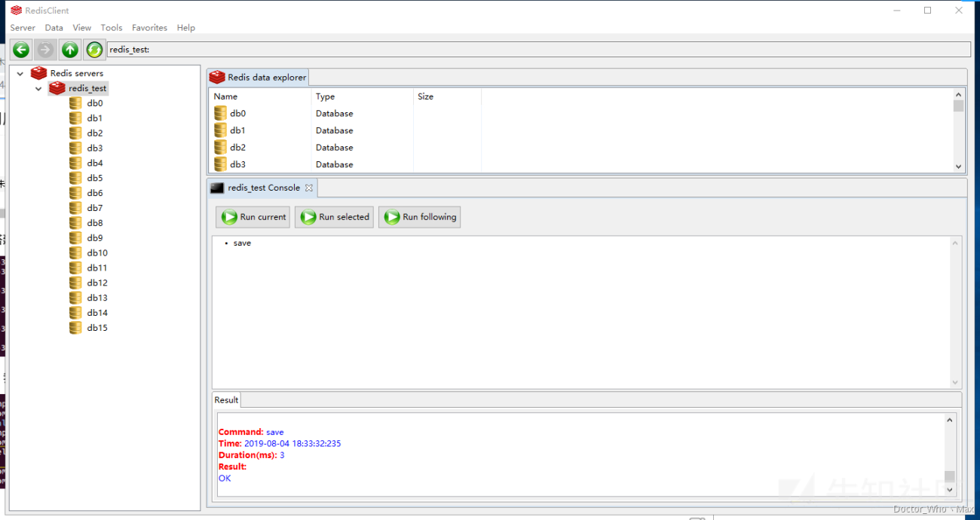The height and width of the screenshot is (520, 980).
Task: Select db12 in the server tree
Action: 97,283
